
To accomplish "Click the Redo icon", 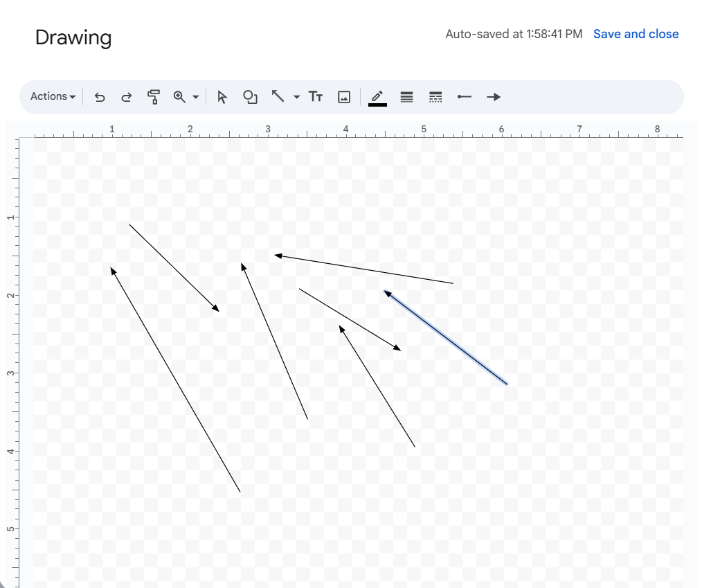I will [x=126, y=97].
